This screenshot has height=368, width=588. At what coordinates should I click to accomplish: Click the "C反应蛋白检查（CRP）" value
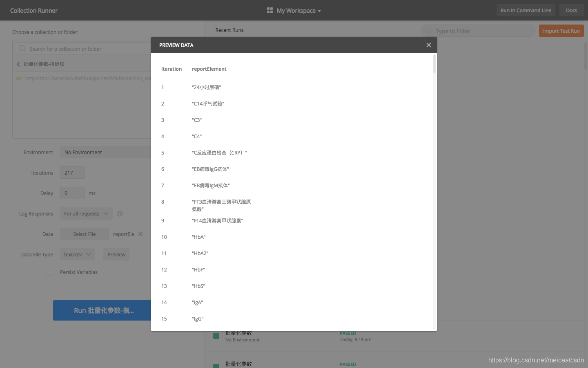pyautogui.click(x=220, y=153)
